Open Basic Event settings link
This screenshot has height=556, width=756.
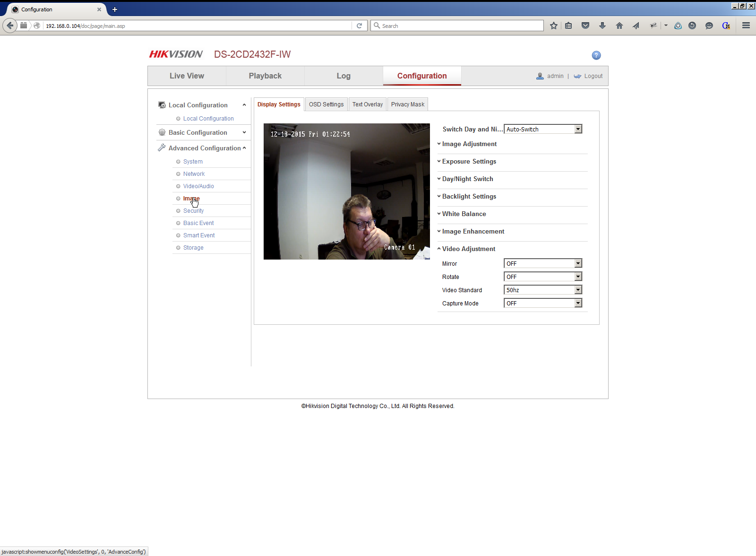(198, 223)
